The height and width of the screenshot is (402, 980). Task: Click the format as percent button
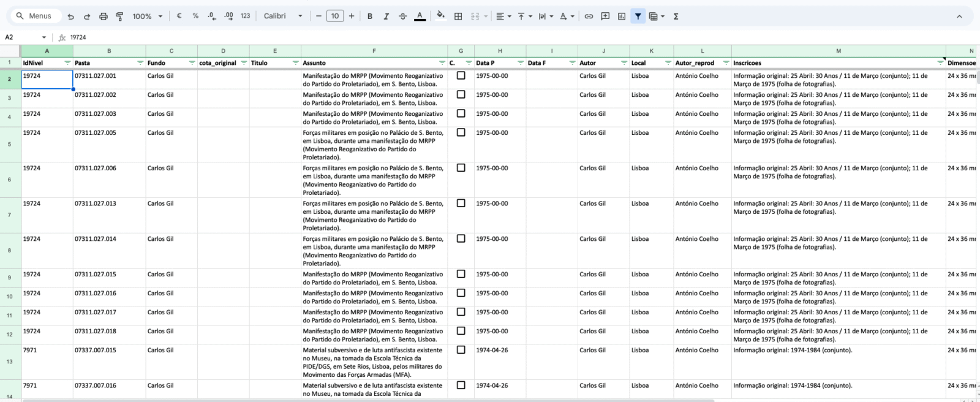pos(195,16)
